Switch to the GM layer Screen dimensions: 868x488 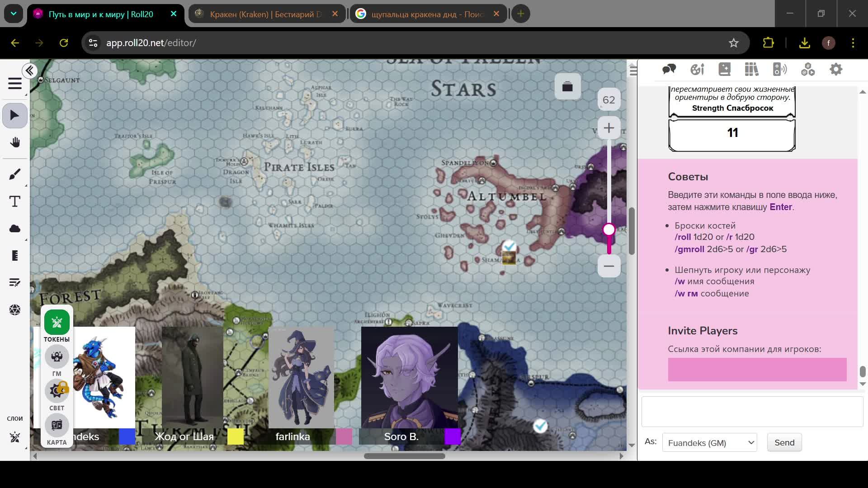pyautogui.click(x=57, y=357)
